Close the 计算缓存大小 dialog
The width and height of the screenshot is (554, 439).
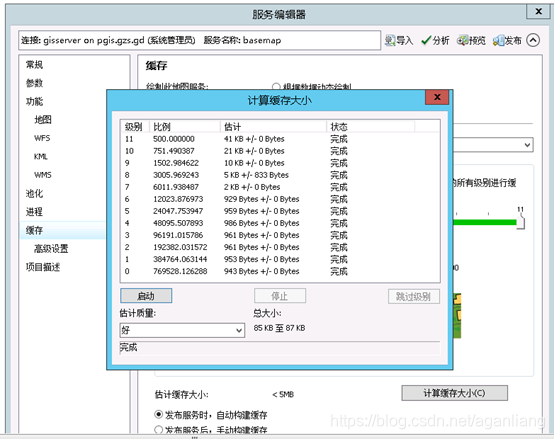tap(437, 97)
